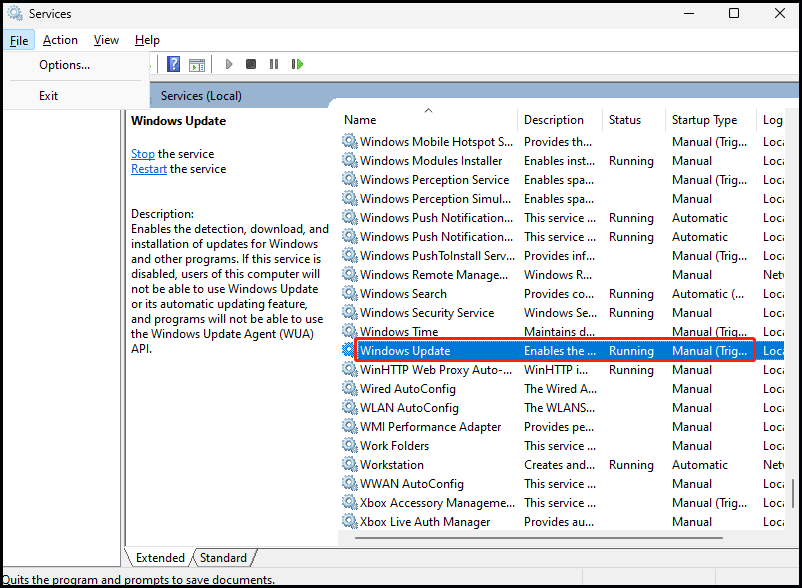Click gear icon next to Windows Search

coord(350,293)
